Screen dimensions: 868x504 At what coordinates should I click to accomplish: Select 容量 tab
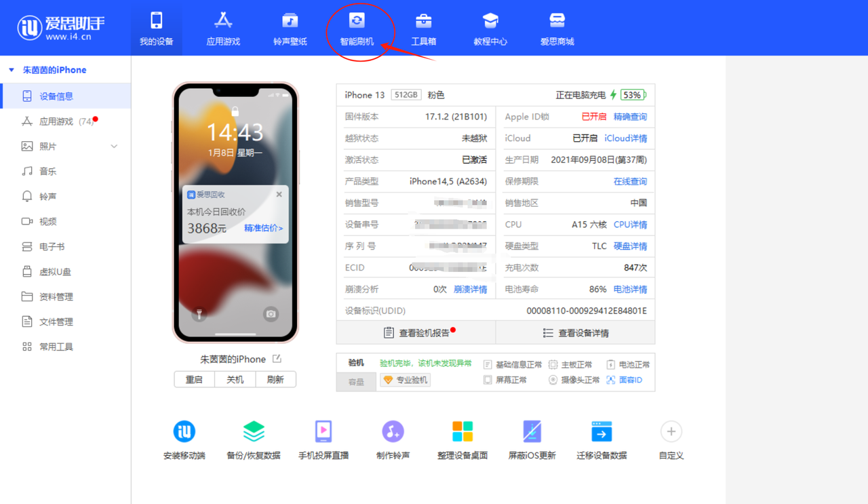click(x=356, y=382)
